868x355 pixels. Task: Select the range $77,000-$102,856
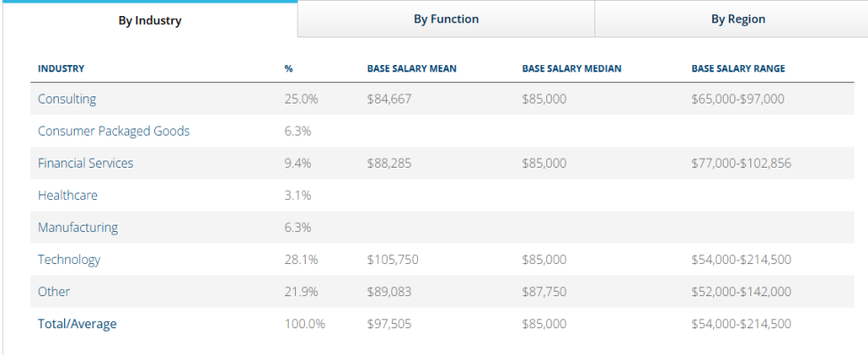741,163
